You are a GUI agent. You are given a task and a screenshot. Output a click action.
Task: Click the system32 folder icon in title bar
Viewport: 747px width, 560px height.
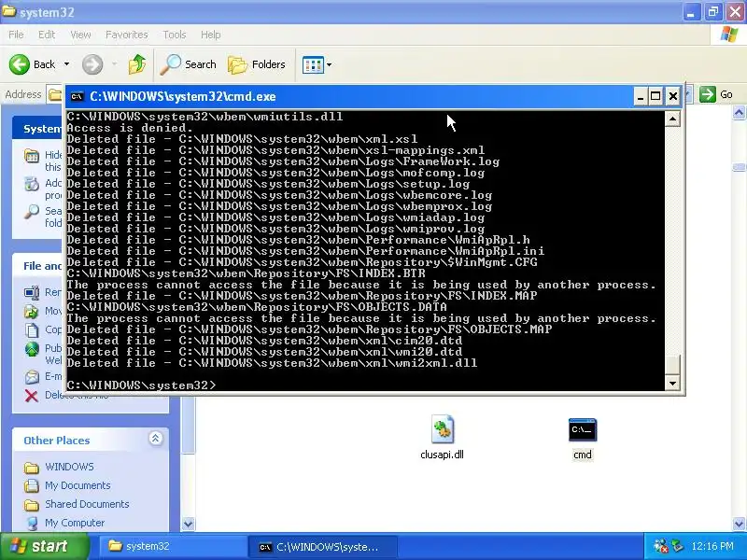tap(9, 11)
